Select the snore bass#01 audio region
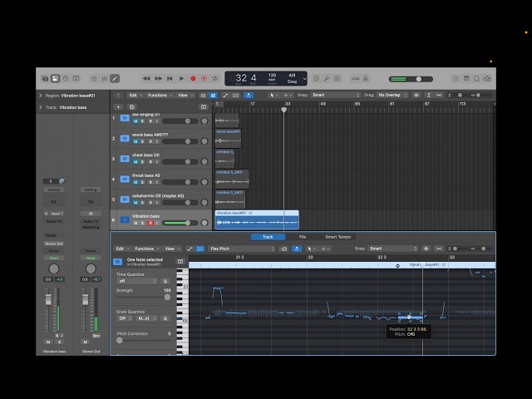This screenshot has height=399, width=532. pos(228,138)
